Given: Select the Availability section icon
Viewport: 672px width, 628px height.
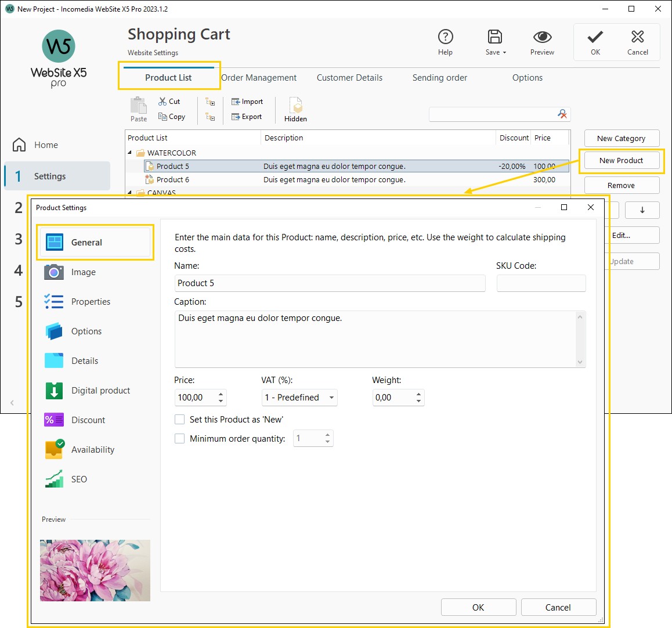Looking at the screenshot, I should point(53,449).
